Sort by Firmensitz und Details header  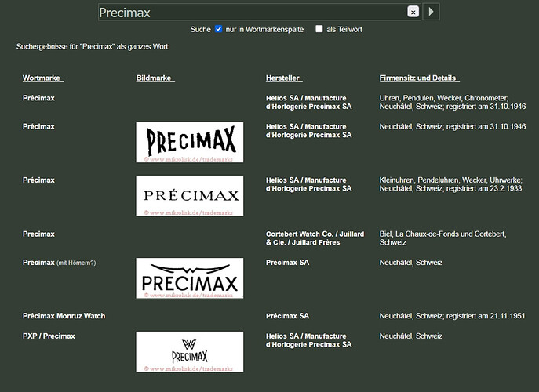420,78
